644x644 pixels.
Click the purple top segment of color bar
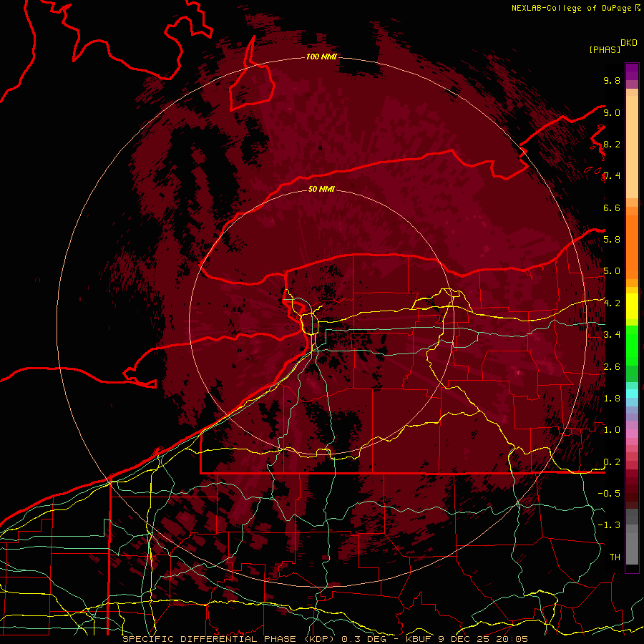pos(632,72)
